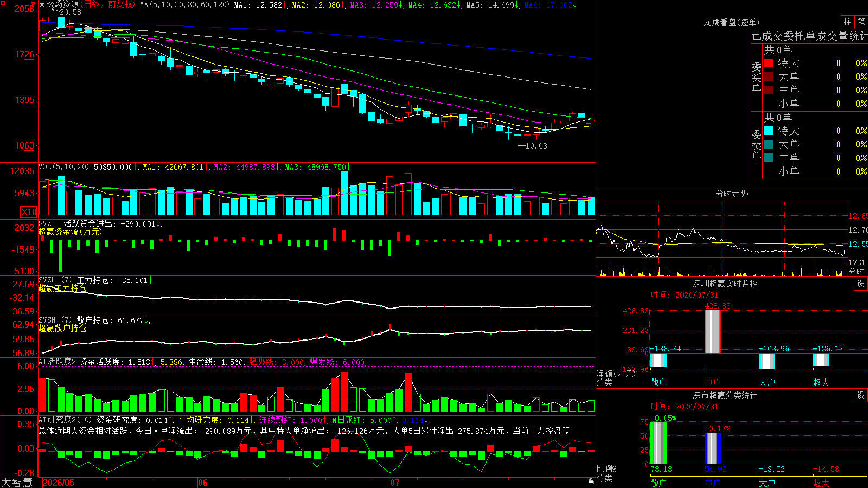
Task: Click the 20.58 high price annotation
Action: [x=71, y=12]
